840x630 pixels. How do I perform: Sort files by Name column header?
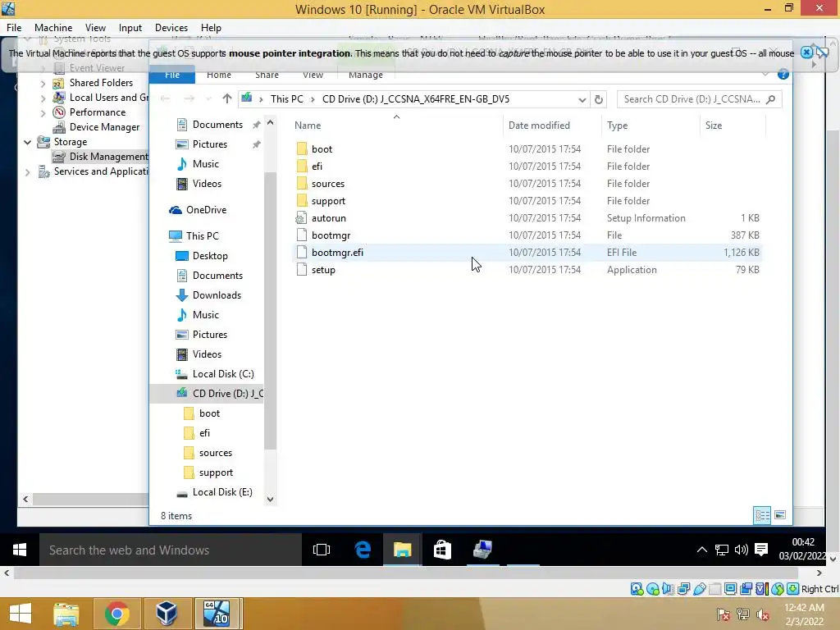308,126
